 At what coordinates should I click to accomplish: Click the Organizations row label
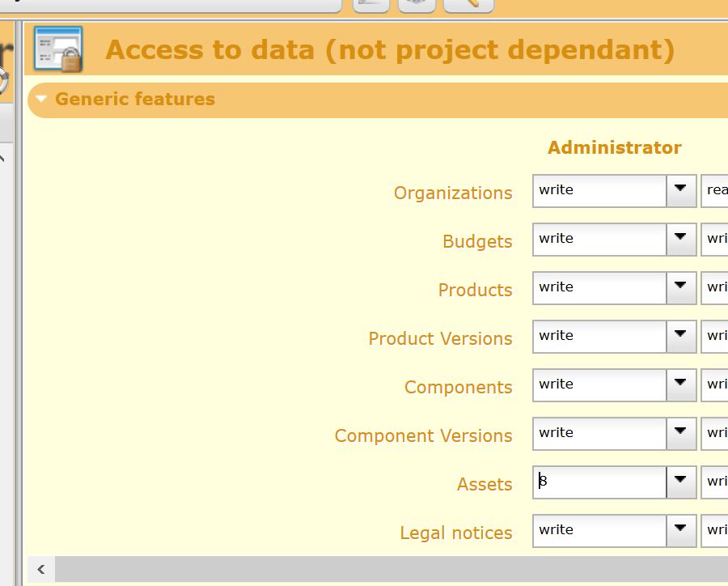pyautogui.click(x=452, y=193)
